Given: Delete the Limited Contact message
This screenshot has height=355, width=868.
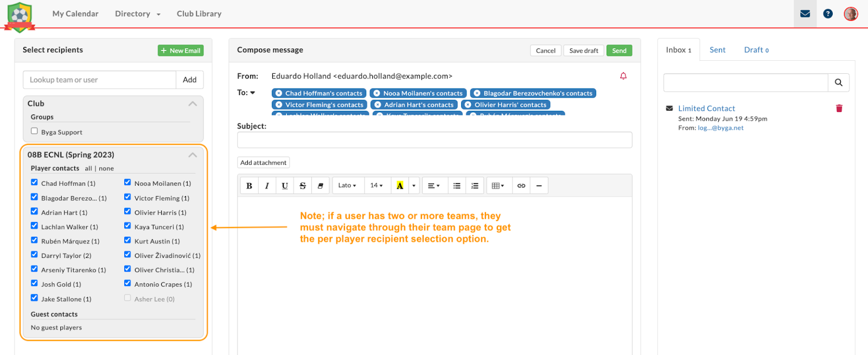Looking at the screenshot, I should point(839,109).
